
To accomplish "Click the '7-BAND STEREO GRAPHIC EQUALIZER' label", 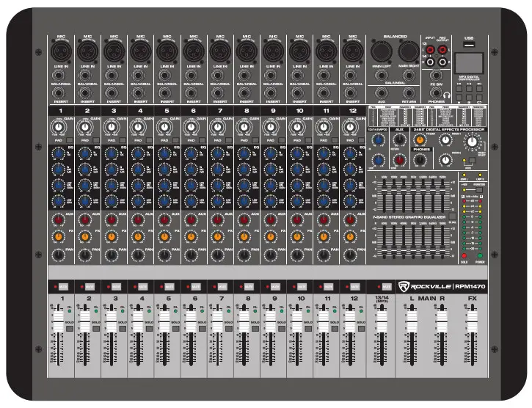I will point(409,217).
